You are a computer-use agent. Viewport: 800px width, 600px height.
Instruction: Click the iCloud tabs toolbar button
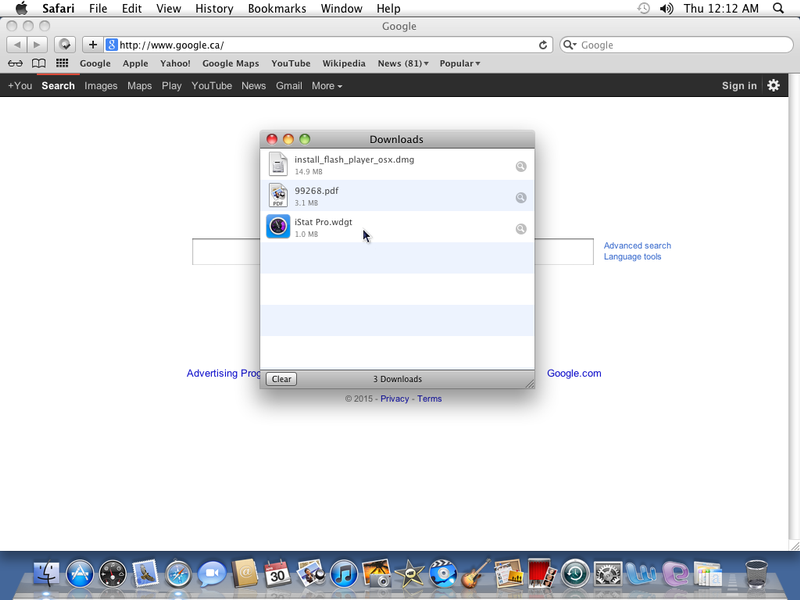coord(65,45)
